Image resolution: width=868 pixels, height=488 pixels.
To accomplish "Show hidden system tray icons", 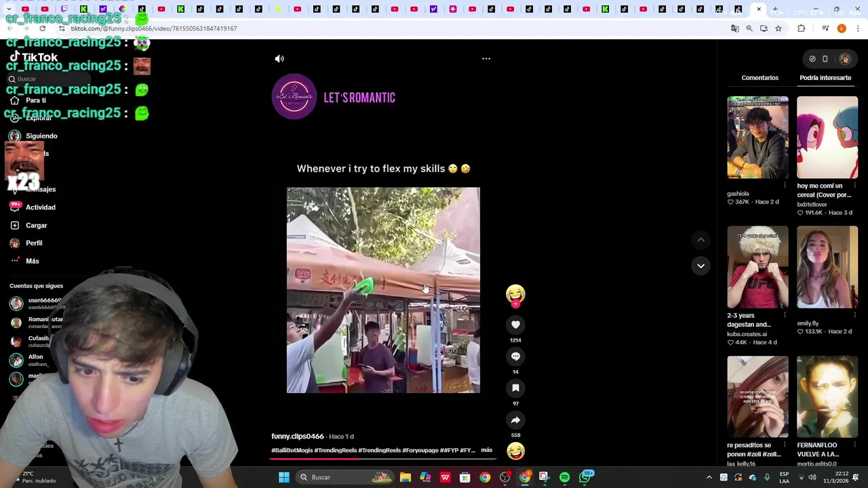I will click(x=709, y=477).
